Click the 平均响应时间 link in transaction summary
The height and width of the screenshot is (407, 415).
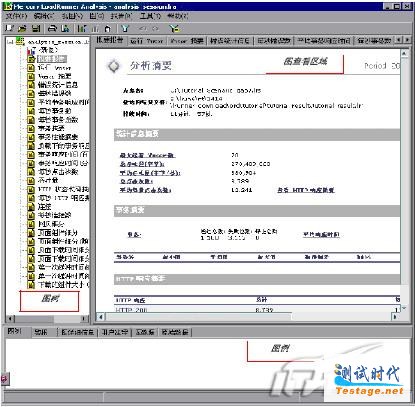pos(321,235)
